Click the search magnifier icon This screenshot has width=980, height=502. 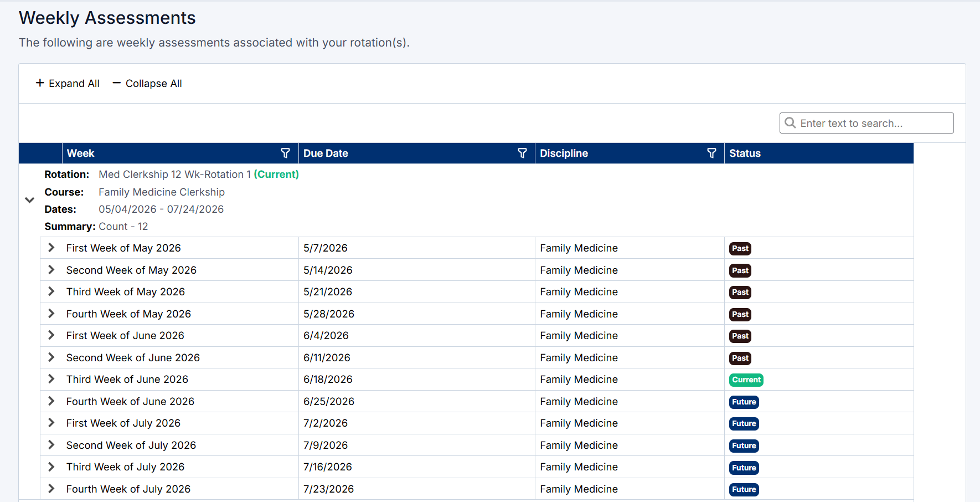pyautogui.click(x=790, y=123)
